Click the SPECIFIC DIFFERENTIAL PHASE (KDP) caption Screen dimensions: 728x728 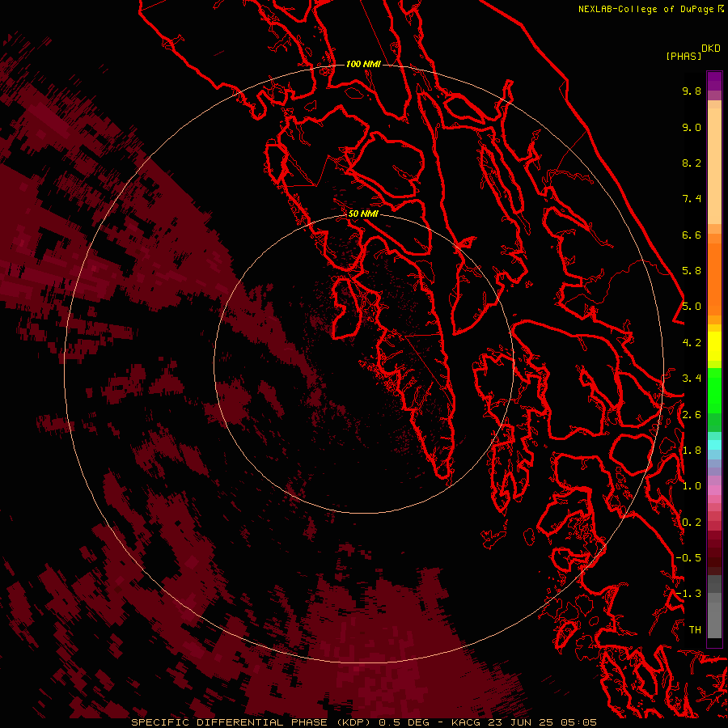pyautogui.click(x=252, y=722)
